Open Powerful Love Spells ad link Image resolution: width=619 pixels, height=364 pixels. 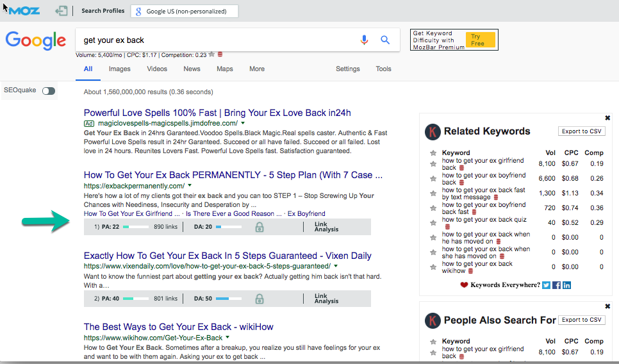217,113
